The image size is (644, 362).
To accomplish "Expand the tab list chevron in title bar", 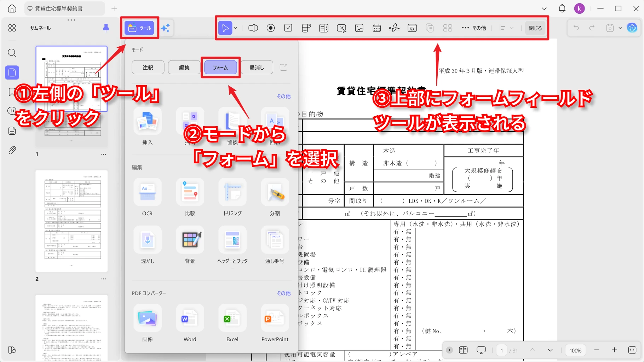I will coord(544,8).
